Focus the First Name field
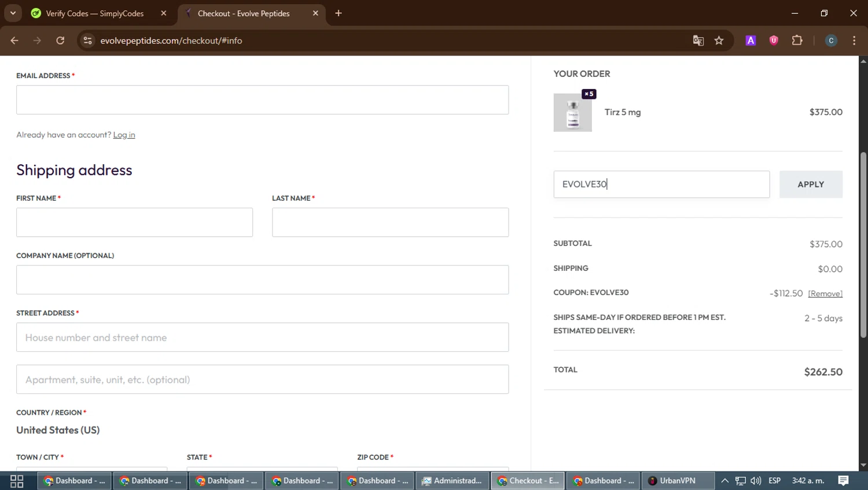Screen dimensions: 868x490 [134, 222]
